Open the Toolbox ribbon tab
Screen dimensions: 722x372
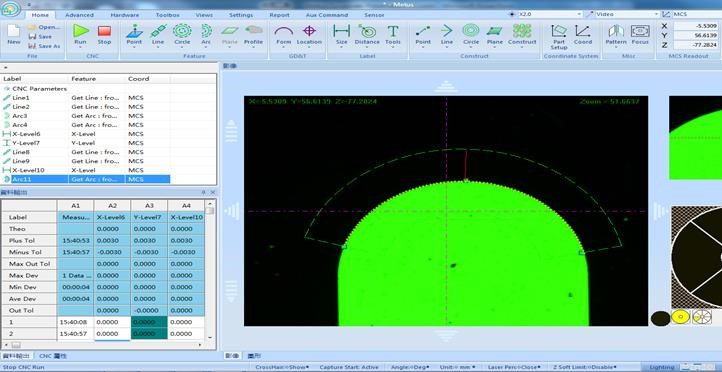point(168,15)
